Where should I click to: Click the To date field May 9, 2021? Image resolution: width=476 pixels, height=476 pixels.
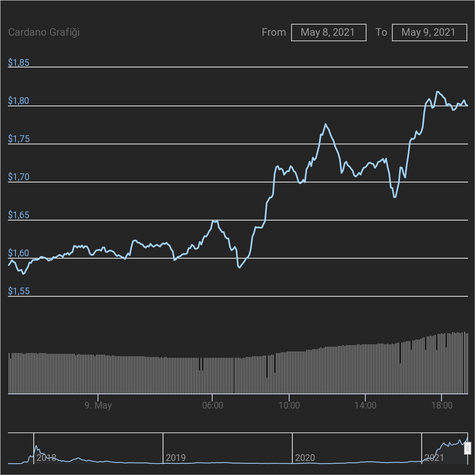[x=429, y=32]
